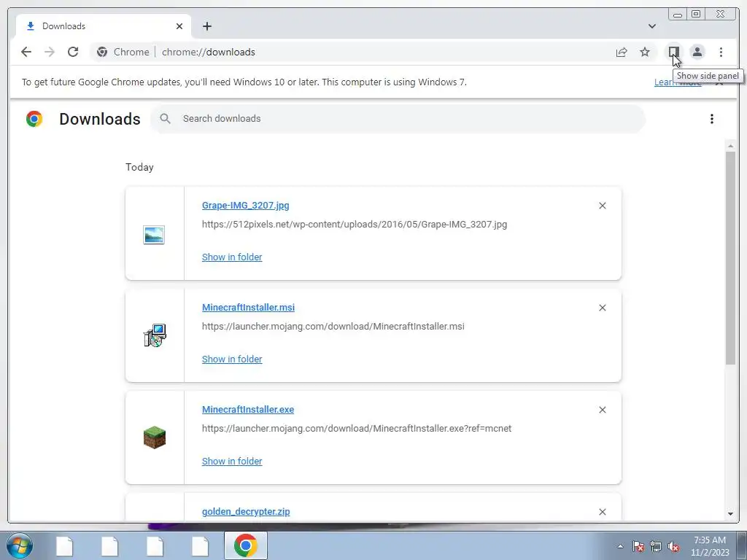Screen dimensions: 747x560
Task: Expand the tab search chevron
Action: 651,26
